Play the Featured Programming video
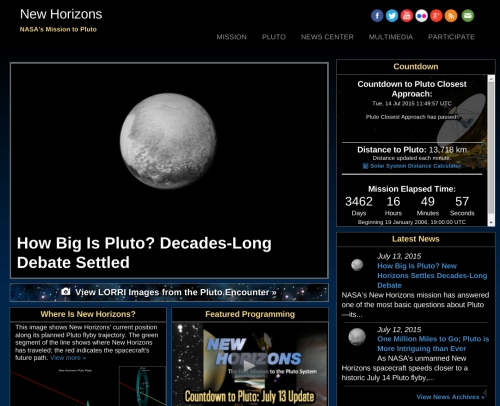Viewport: 500px width, 406px height. click(249, 366)
